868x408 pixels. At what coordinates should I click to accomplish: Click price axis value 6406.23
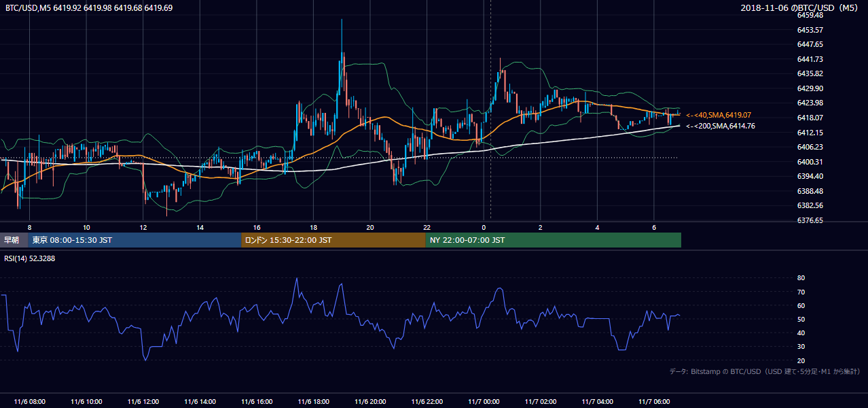(810, 147)
